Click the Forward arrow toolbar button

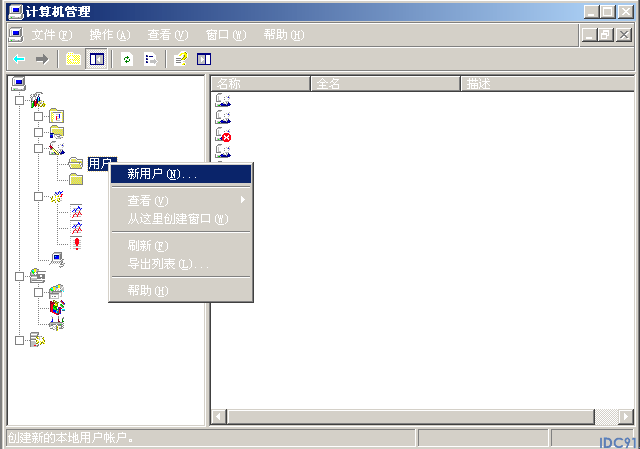pyautogui.click(x=42, y=60)
